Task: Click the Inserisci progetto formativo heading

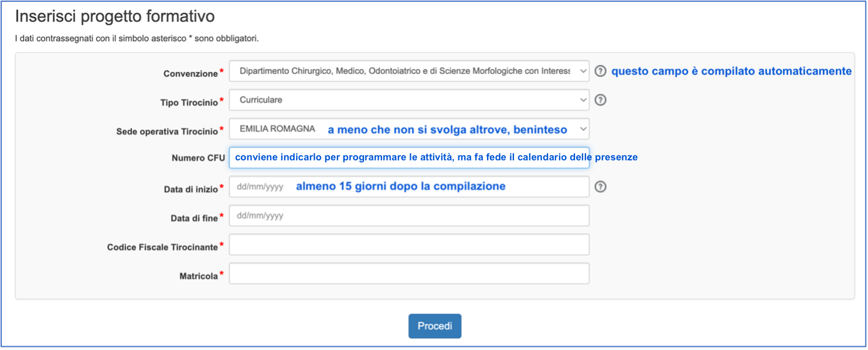Action: pyautogui.click(x=115, y=16)
